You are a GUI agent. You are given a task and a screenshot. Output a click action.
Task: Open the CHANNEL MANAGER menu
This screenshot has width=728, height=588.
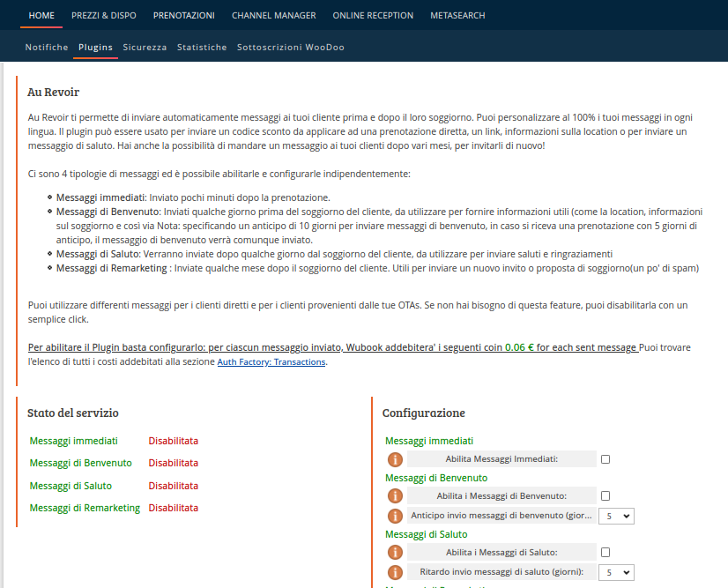click(x=274, y=15)
